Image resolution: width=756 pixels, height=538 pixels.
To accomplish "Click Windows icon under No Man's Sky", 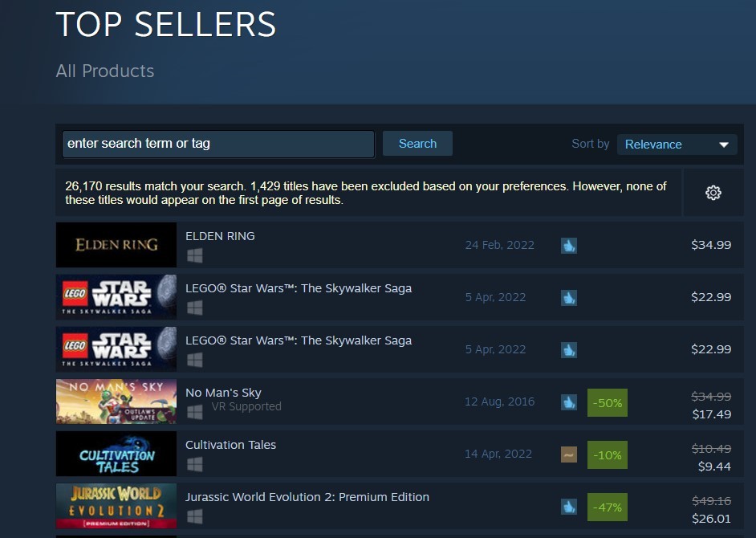I will coord(194,413).
